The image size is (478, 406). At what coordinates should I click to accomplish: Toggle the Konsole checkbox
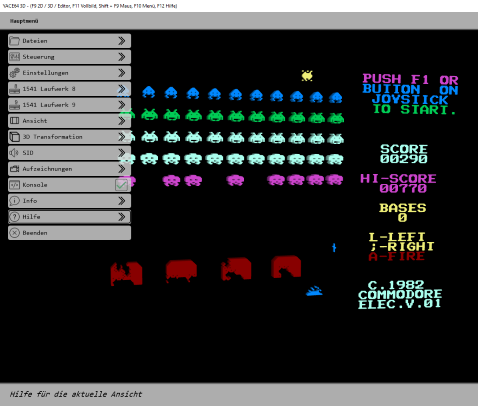(x=121, y=185)
